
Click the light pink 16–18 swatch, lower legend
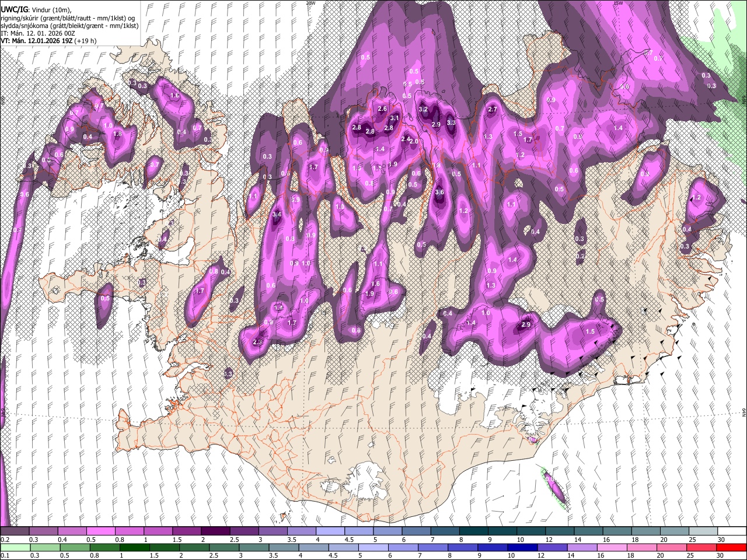coord(611,548)
